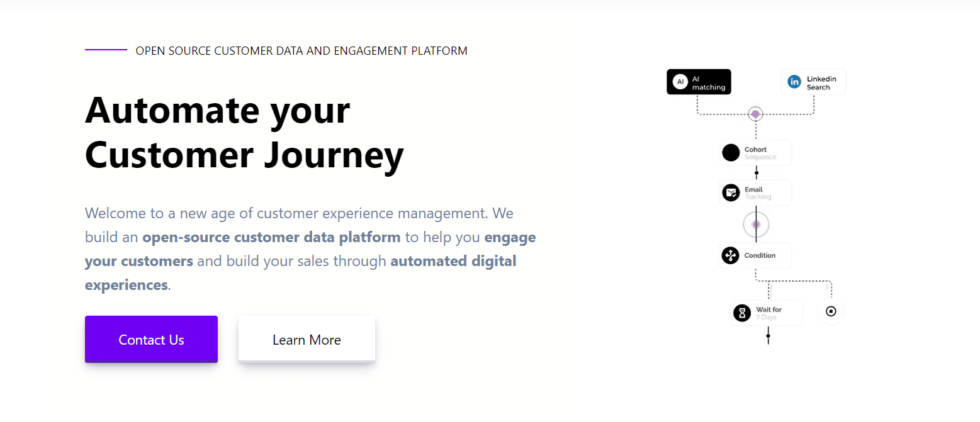Select the Condition branching arrows icon
Screen dimensions: 980x422
click(x=731, y=255)
